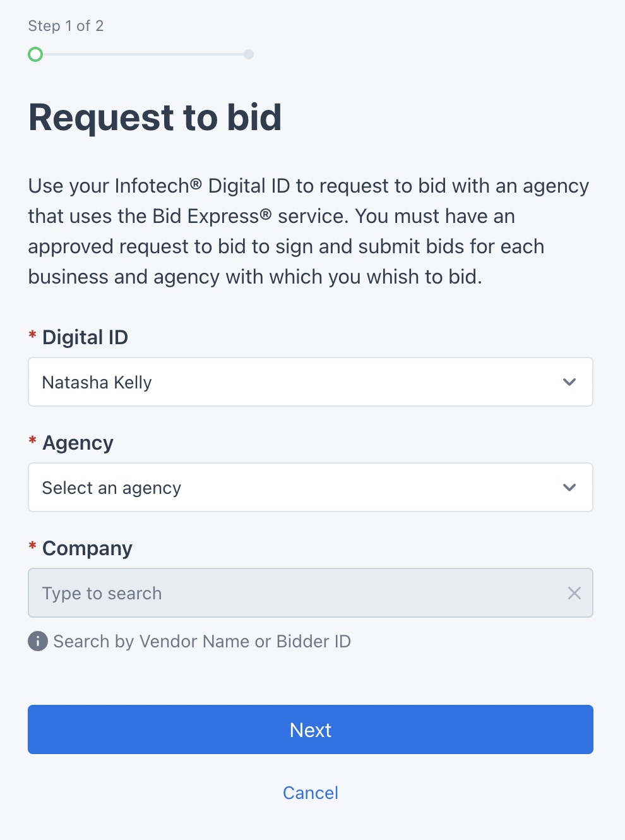Screen dimensions: 625x840
Task: Click the green step 1 progress circle
Action: [x=35, y=54]
